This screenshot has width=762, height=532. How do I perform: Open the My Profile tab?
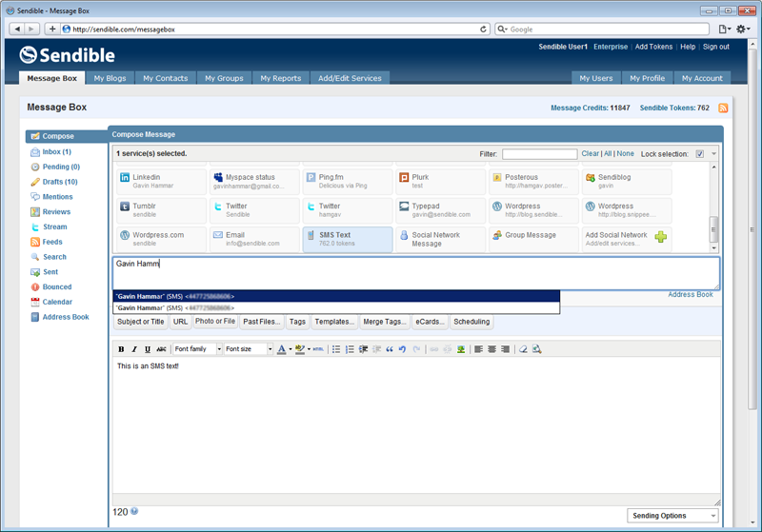[x=648, y=78]
